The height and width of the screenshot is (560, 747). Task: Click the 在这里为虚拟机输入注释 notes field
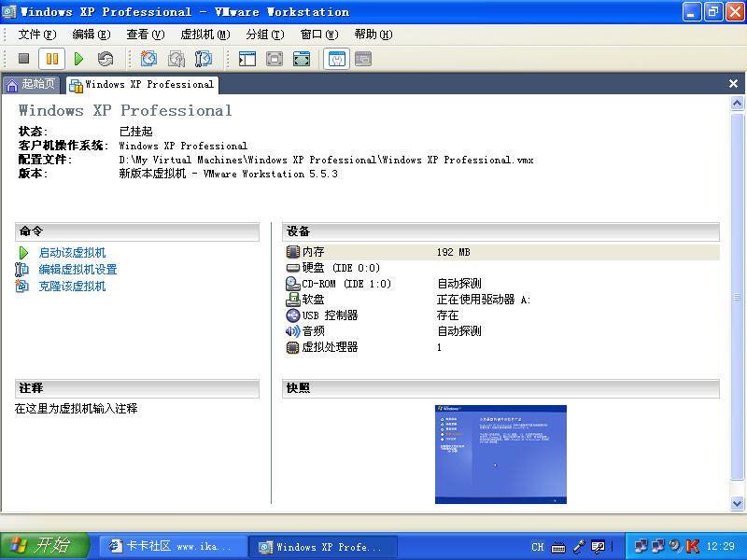click(77, 409)
